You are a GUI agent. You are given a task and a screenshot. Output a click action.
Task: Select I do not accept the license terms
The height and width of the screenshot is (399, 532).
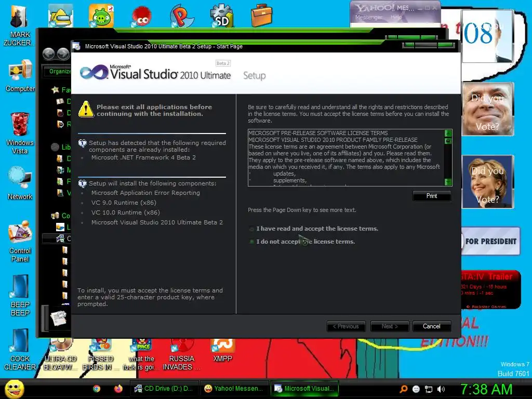[x=302, y=242]
